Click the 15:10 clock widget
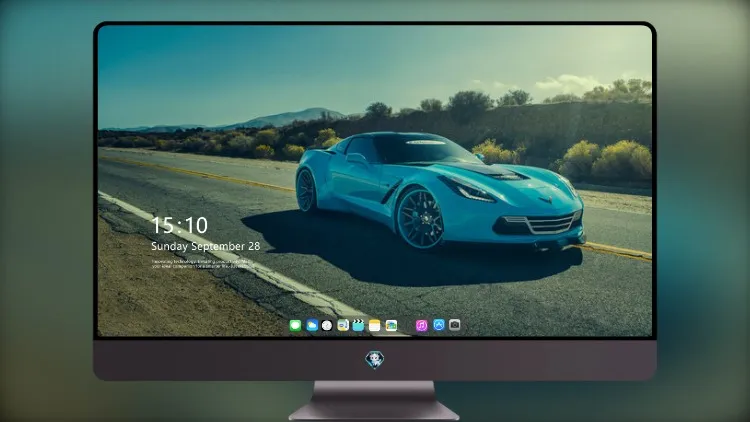Image resolution: width=750 pixels, height=422 pixels. click(179, 225)
